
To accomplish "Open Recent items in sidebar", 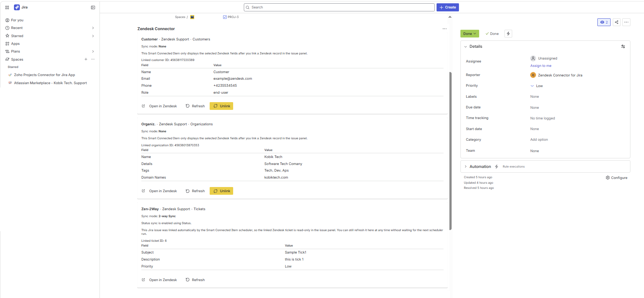I will click(x=17, y=28).
